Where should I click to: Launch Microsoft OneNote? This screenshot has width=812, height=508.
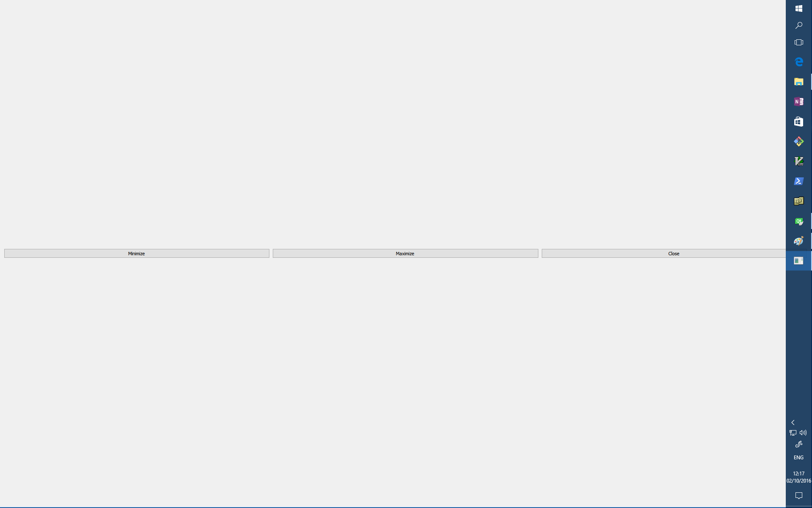[x=798, y=101]
